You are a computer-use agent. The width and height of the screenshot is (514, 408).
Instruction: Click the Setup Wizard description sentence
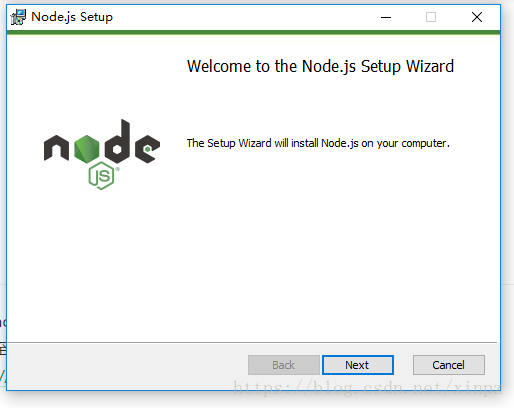[318, 143]
